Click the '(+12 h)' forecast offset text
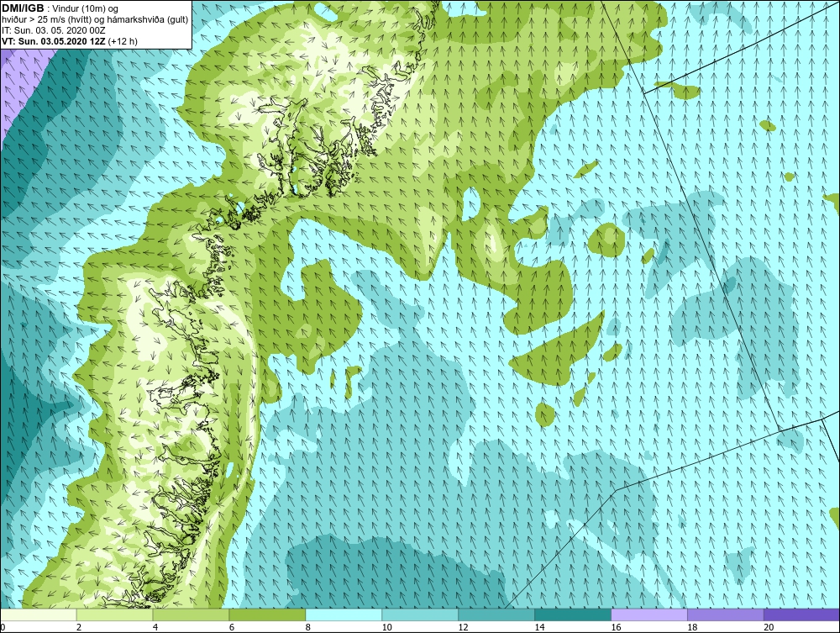Image resolution: width=840 pixels, height=633 pixels. 123,41
